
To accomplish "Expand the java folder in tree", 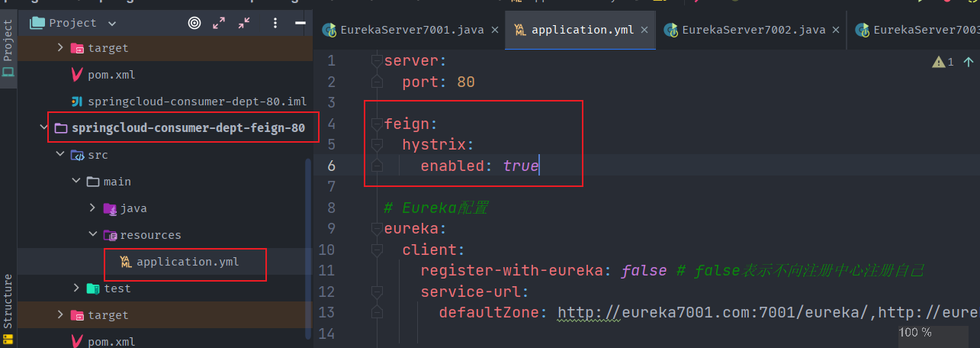I will click(x=92, y=208).
